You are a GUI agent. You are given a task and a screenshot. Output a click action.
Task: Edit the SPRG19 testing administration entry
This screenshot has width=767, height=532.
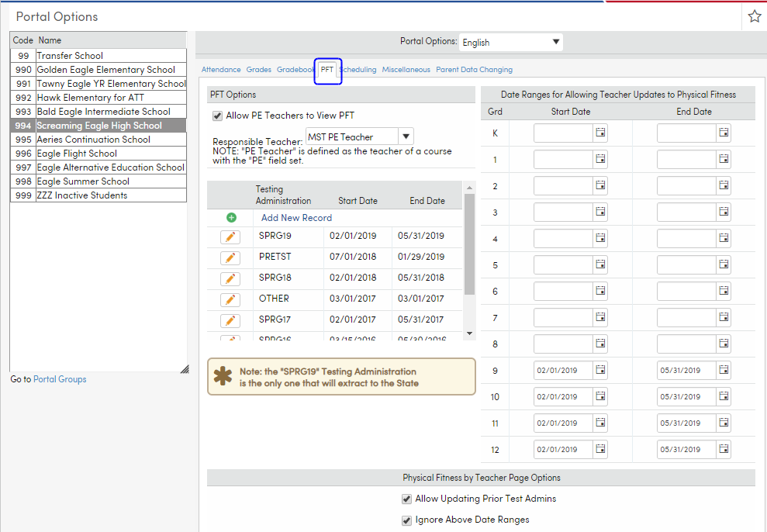230,236
